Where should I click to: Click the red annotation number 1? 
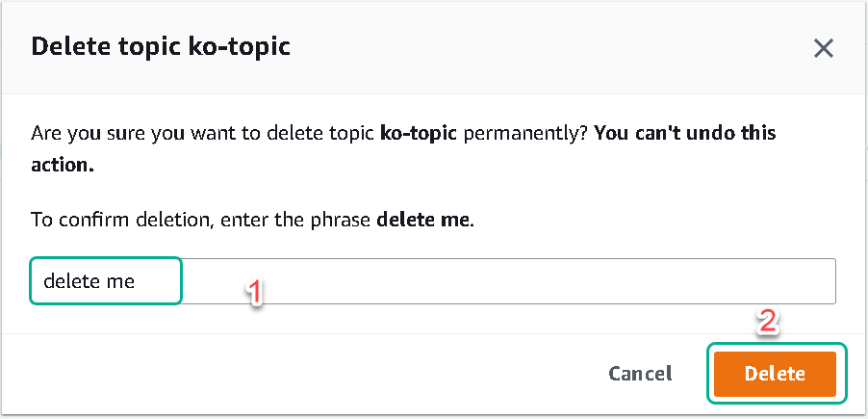coord(253,292)
